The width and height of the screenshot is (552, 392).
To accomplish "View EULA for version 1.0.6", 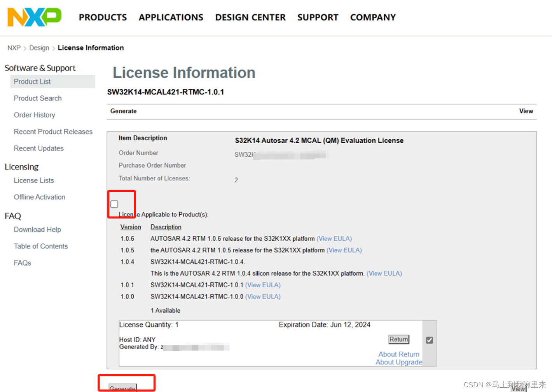I will (334, 239).
